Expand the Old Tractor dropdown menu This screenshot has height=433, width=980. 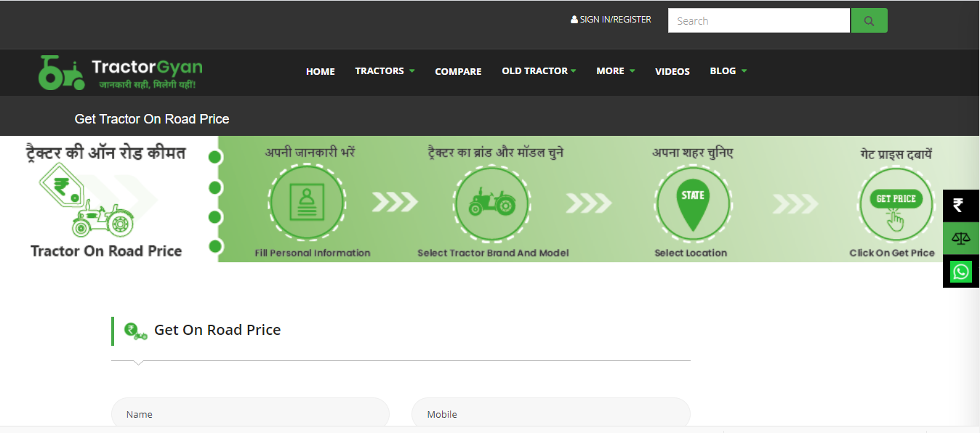(539, 71)
